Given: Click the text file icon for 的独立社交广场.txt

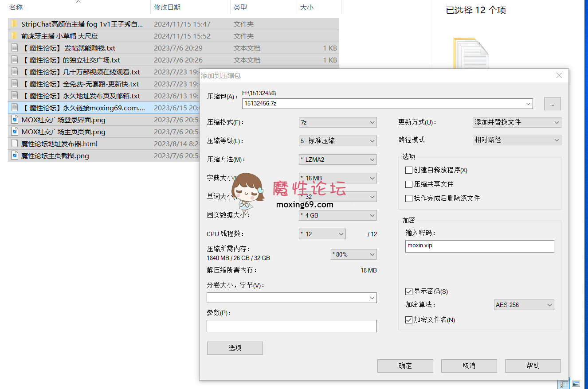Looking at the screenshot, I should coord(15,60).
